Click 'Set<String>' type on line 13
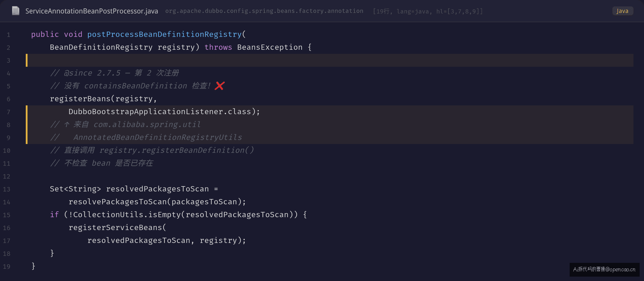Viewport: 644px width, 281px height. point(76,189)
